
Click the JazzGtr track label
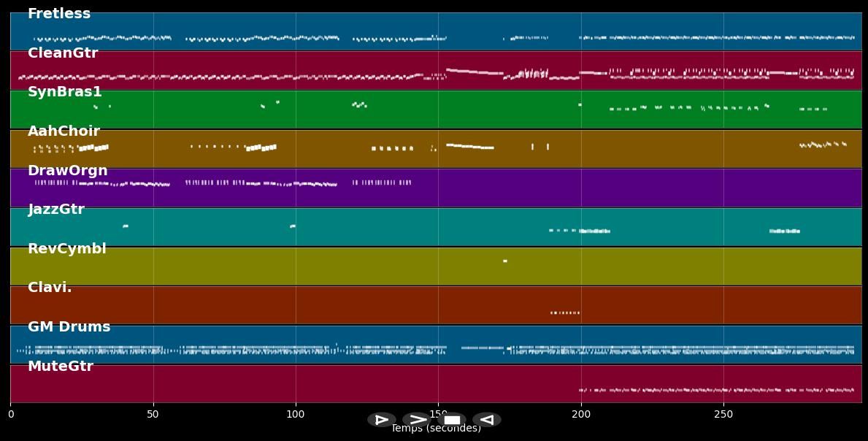coord(56,210)
